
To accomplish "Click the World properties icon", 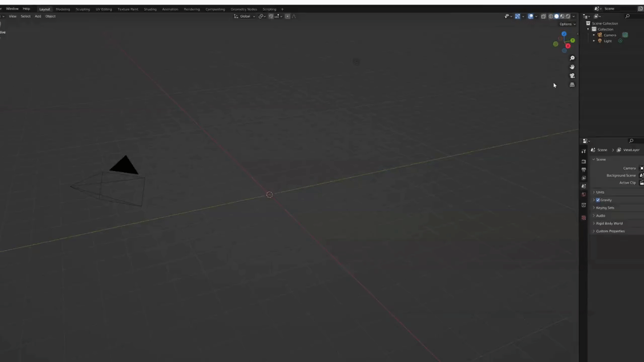I will [584, 193].
